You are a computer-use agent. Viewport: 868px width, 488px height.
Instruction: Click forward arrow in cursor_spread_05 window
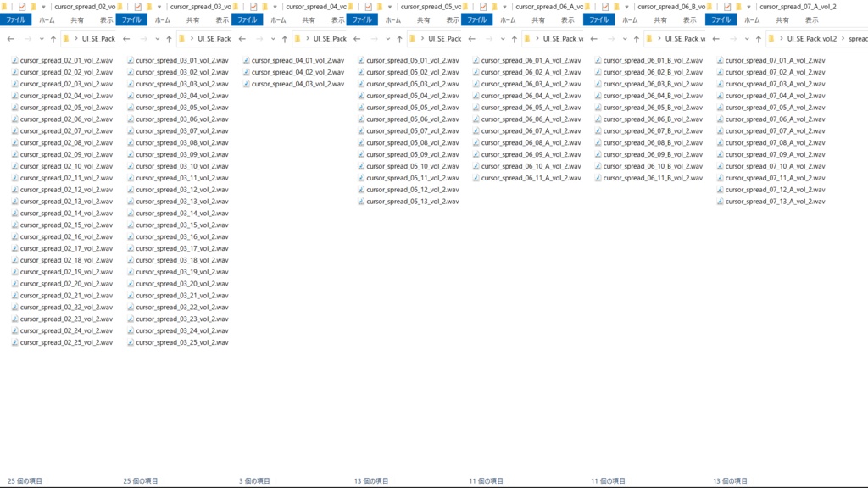(374, 39)
